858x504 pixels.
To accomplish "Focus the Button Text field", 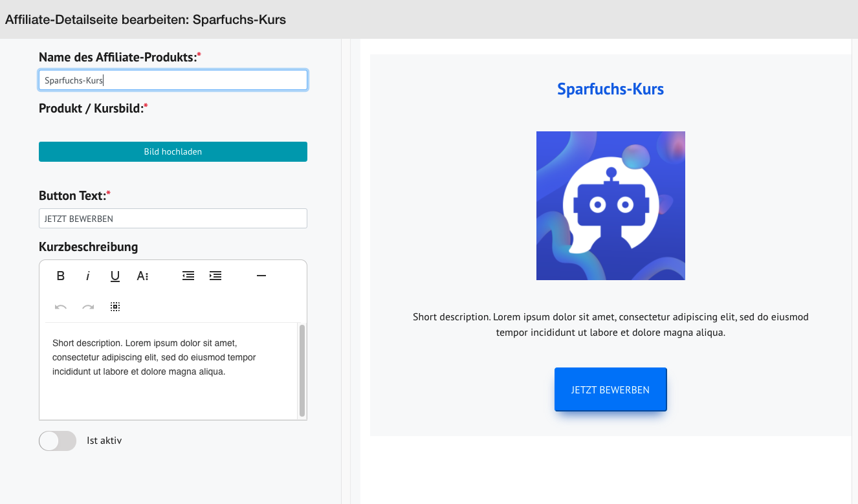I will (x=173, y=218).
